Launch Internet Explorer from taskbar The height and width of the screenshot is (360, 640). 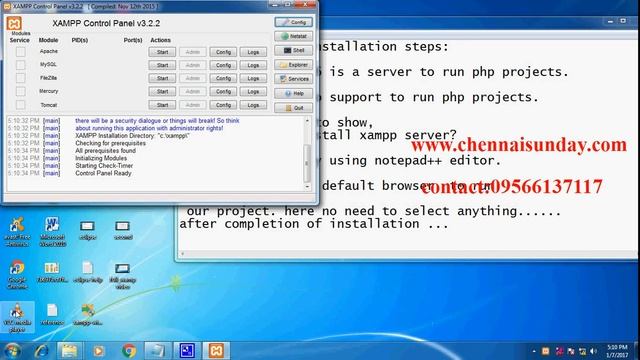coord(41,351)
